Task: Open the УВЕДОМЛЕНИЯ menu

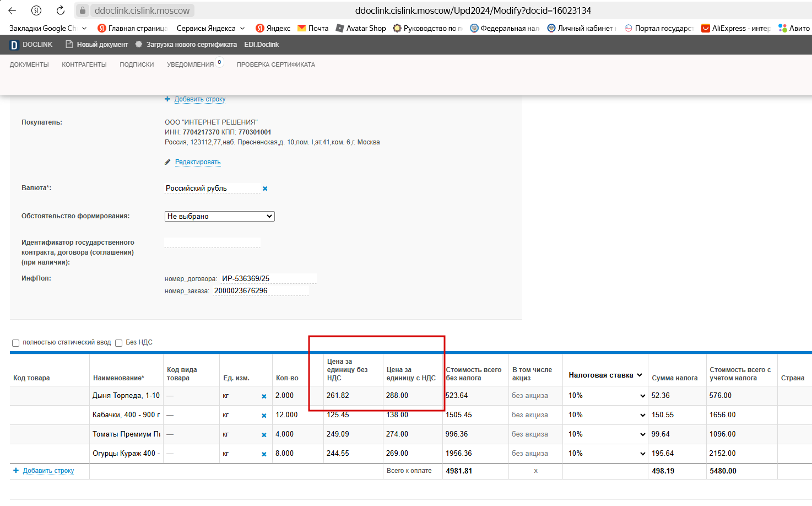Action: click(x=190, y=64)
